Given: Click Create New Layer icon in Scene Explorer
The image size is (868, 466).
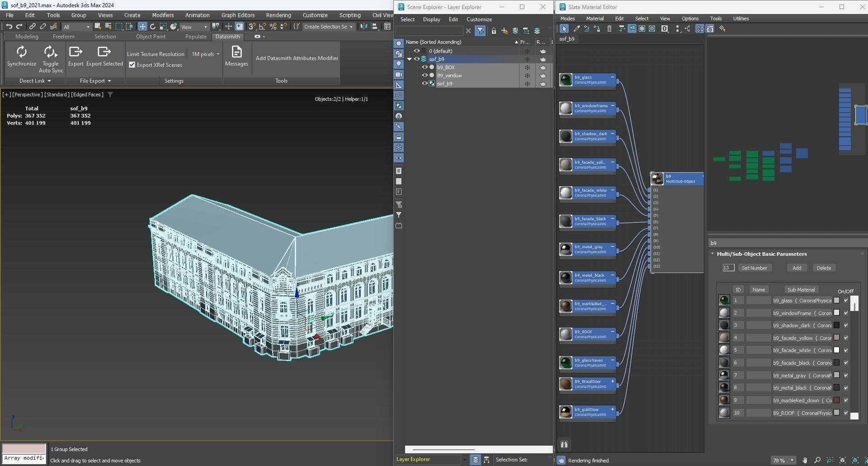Looking at the screenshot, I should pyautogui.click(x=505, y=31).
